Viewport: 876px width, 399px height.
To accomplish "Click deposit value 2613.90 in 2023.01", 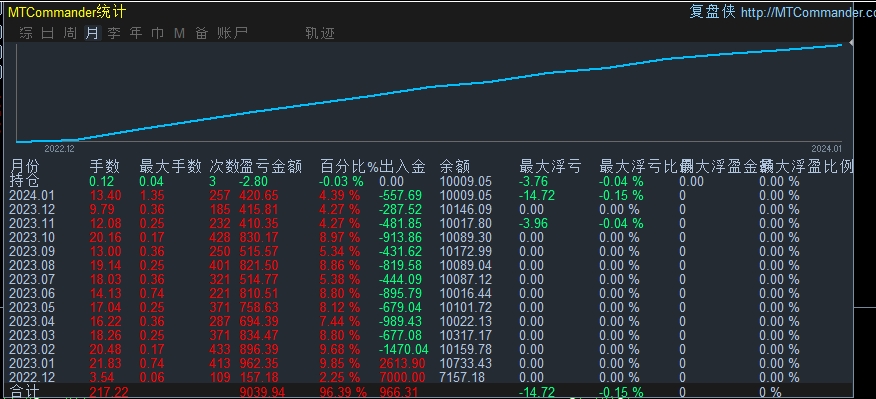I will coord(402,363).
